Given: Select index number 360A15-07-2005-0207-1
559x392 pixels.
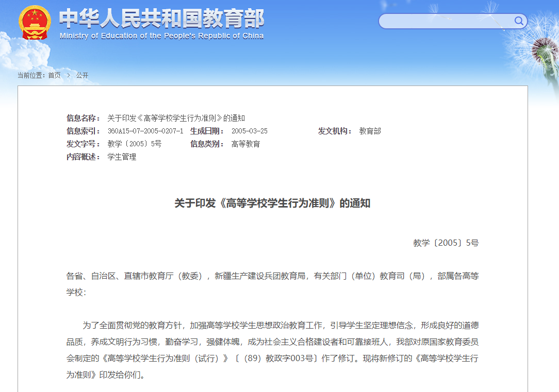Looking at the screenshot, I should pyautogui.click(x=145, y=131).
